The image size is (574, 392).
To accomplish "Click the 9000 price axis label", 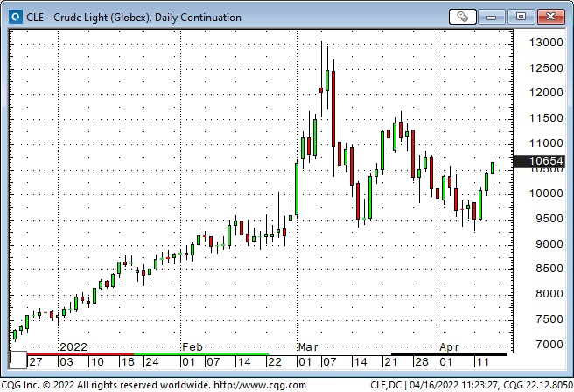I will coord(549,244).
